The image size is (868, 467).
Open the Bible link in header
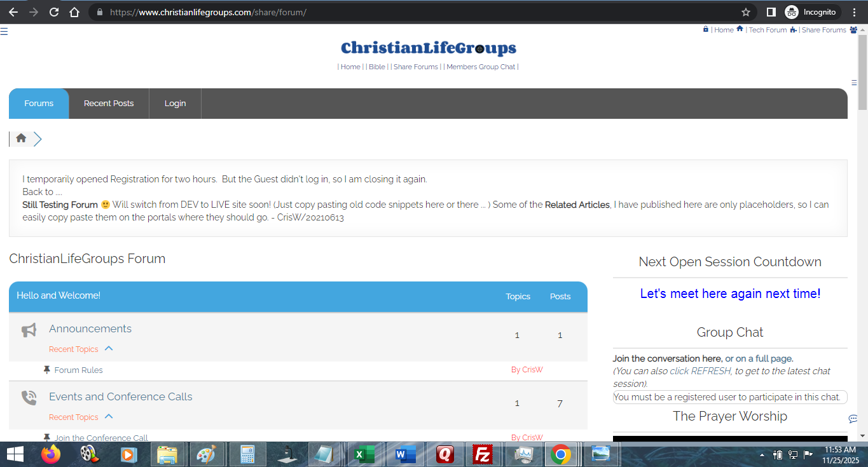click(x=377, y=67)
